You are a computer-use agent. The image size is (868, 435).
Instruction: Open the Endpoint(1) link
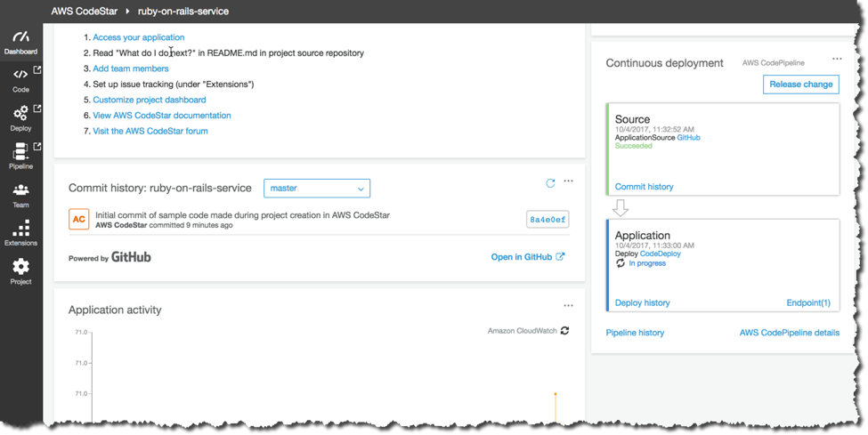[x=808, y=302]
